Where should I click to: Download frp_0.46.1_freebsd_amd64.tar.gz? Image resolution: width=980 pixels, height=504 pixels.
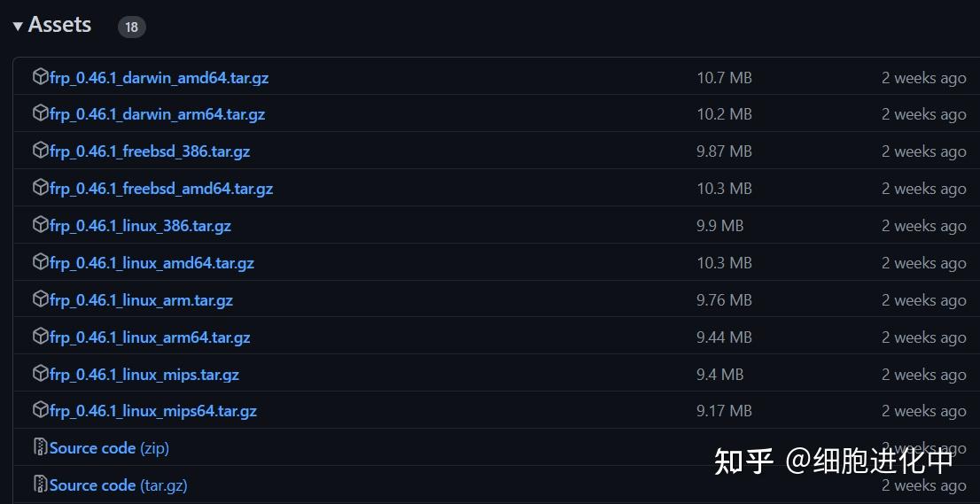[161, 189]
